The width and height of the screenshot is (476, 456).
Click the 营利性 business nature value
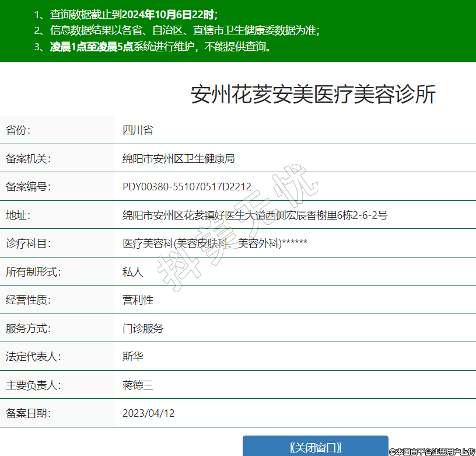tap(138, 300)
